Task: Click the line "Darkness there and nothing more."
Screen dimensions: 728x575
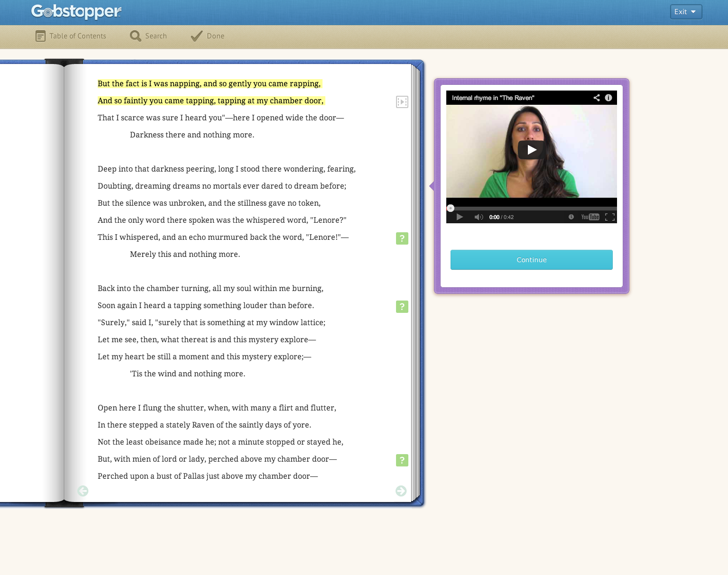Action: coord(192,135)
